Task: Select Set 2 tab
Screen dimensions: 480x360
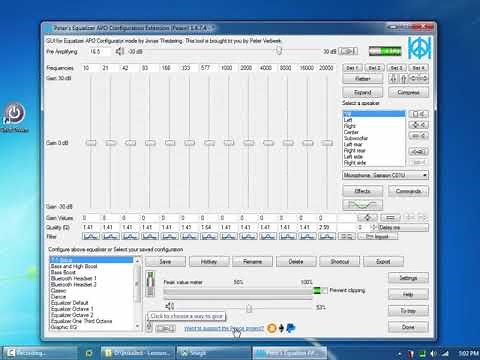Action: click(374, 68)
